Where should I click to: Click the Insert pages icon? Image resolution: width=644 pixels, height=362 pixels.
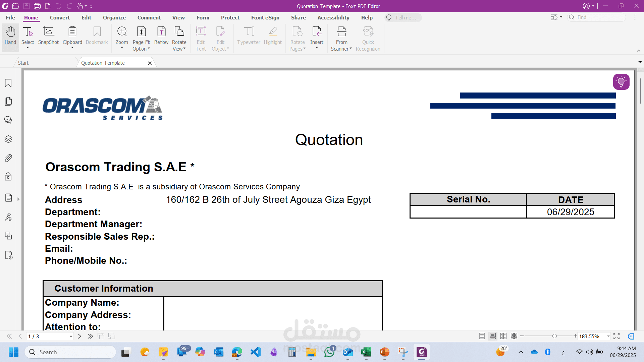tap(317, 32)
